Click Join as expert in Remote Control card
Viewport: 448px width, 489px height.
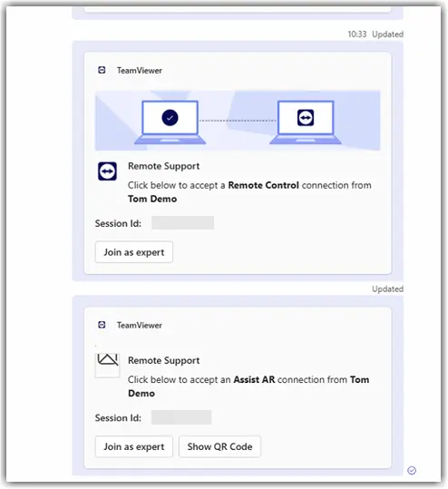point(133,252)
